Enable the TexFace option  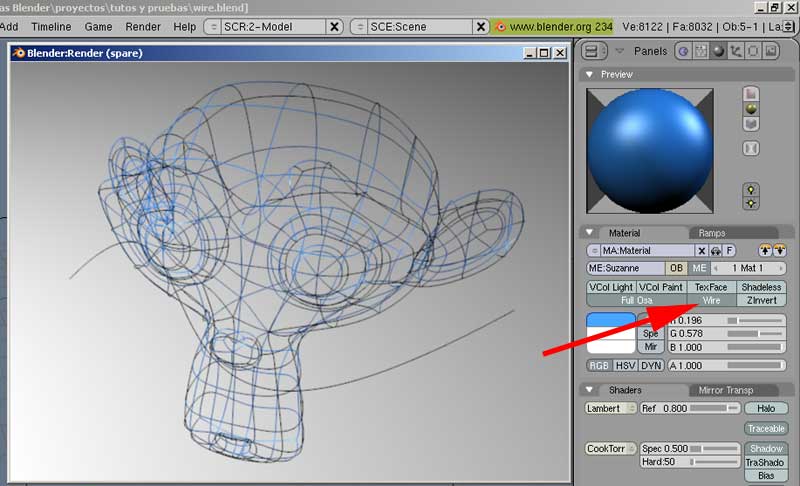(711, 287)
